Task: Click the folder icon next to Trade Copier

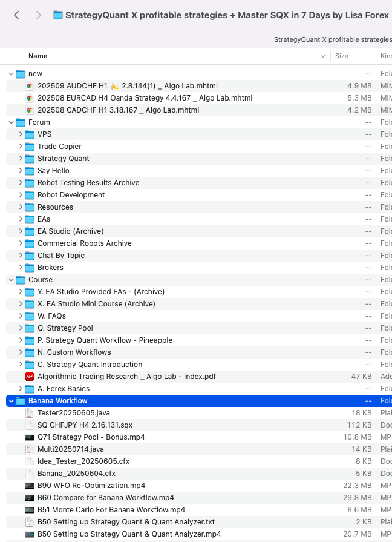Action: click(x=30, y=147)
